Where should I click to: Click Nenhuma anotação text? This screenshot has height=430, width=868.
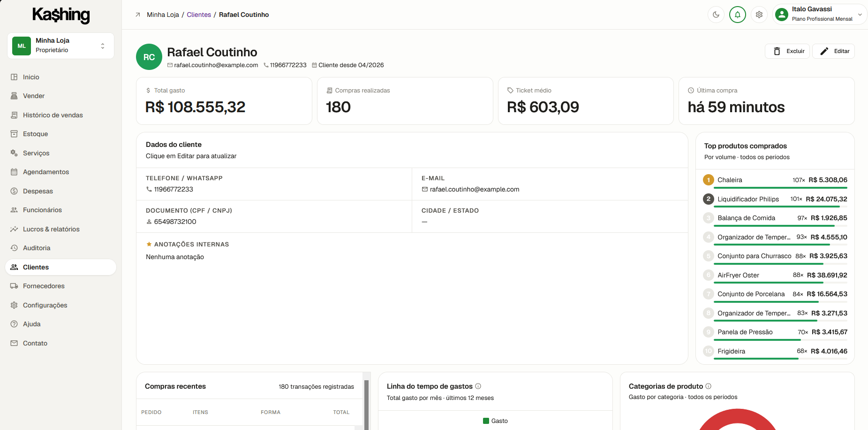coord(175,257)
